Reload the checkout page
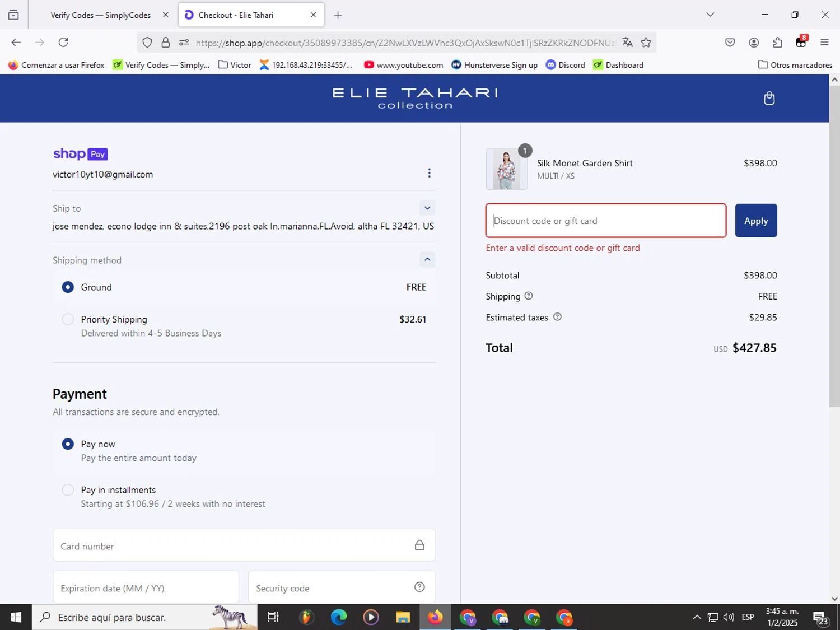This screenshot has height=630, width=840. click(x=63, y=43)
